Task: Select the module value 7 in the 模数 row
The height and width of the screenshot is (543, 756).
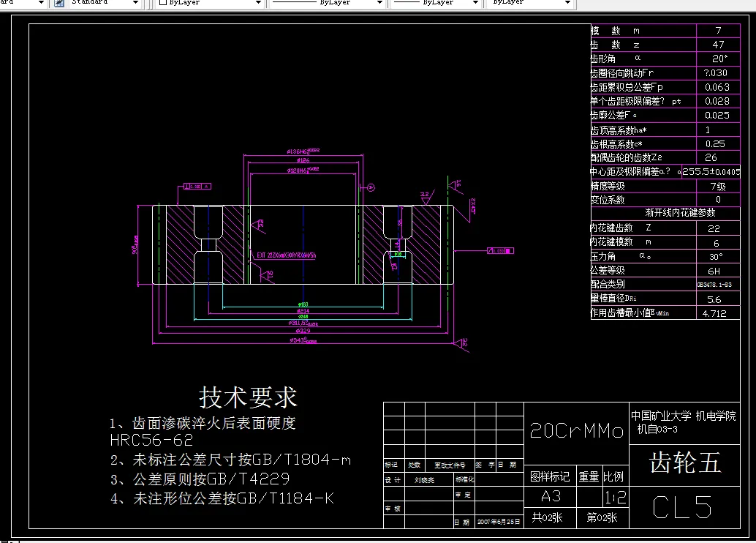Action: coord(719,31)
